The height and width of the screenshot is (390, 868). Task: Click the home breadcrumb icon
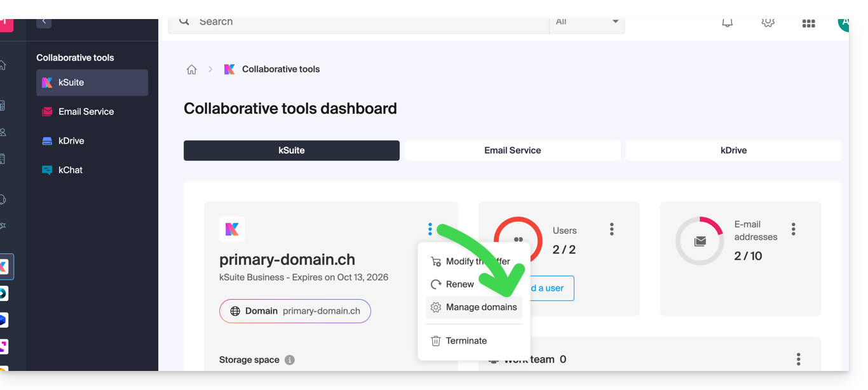(x=191, y=70)
